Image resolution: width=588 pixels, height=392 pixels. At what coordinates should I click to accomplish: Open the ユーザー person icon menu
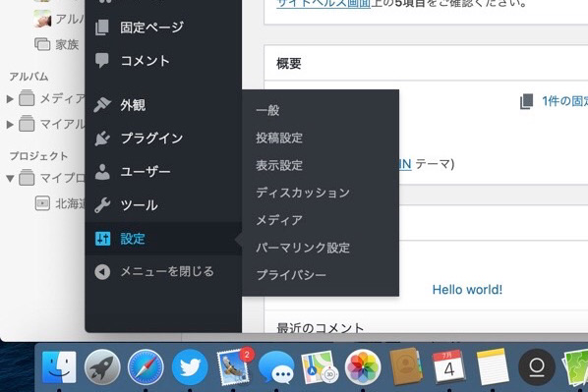(102, 172)
